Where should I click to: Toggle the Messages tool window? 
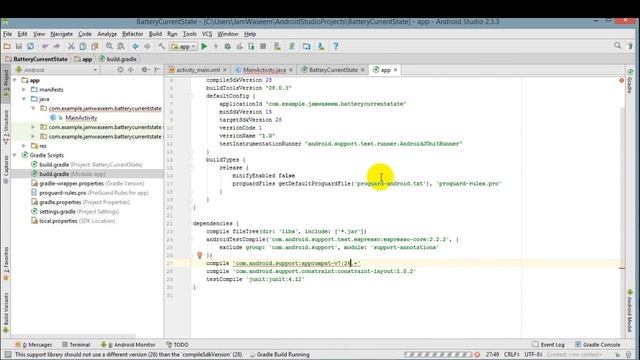point(33,345)
